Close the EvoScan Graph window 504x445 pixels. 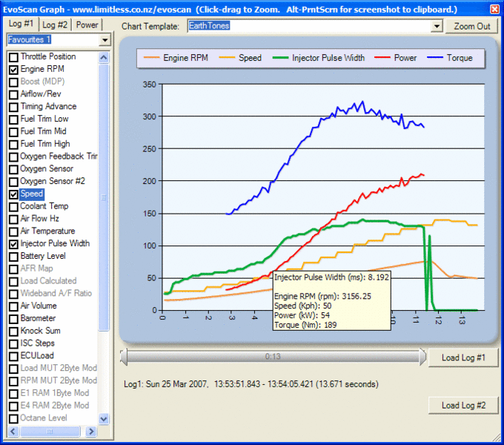point(494,8)
